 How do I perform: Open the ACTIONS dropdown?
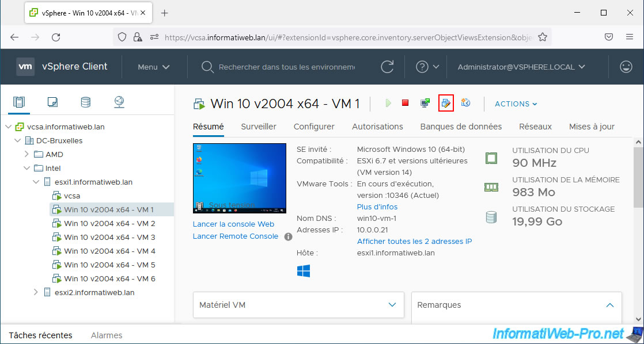tap(516, 104)
